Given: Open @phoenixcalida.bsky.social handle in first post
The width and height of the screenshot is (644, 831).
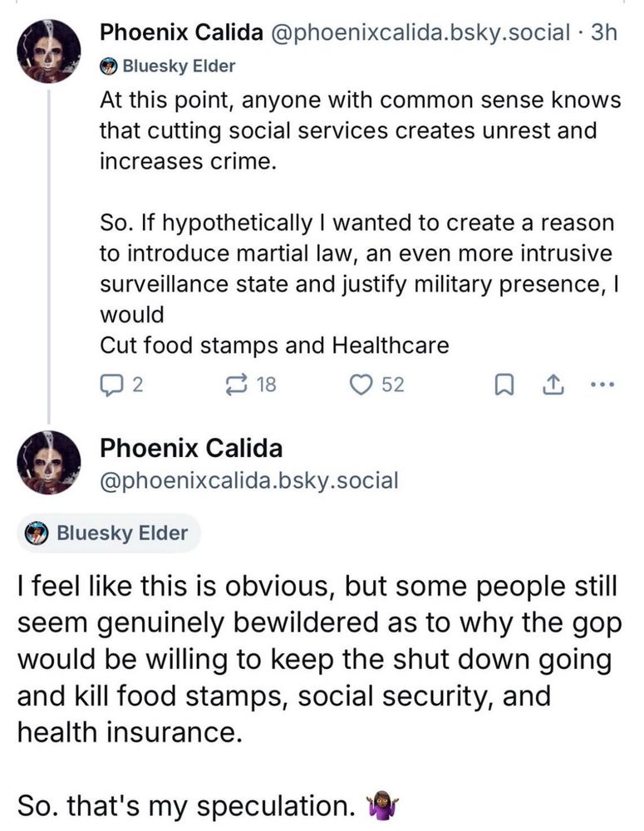Looking at the screenshot, I should [x=419, y=32].
